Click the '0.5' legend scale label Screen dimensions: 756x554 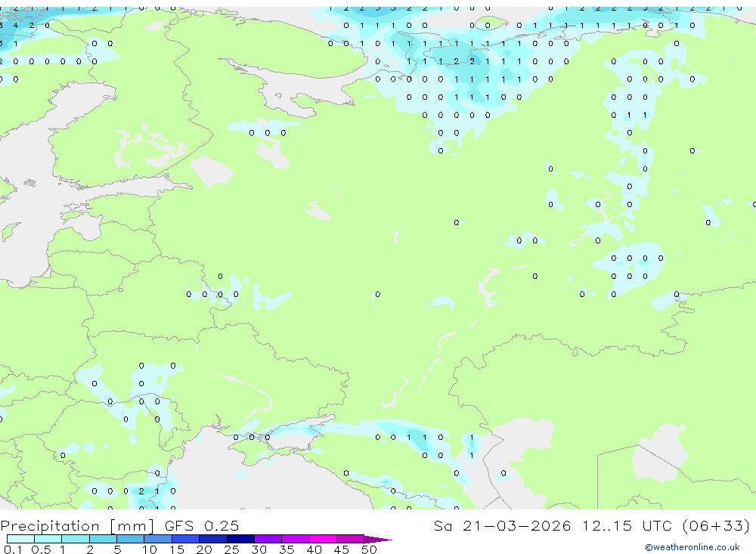(41, 549)
